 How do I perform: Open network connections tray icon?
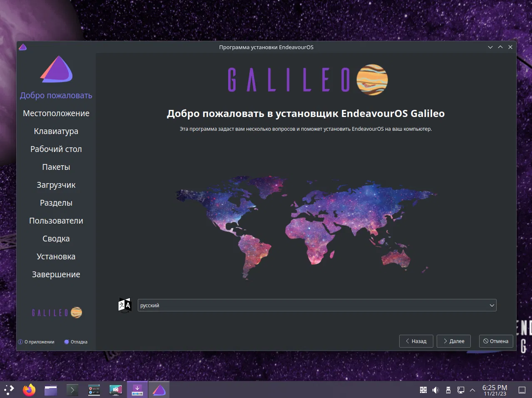[x=461, y=390]
